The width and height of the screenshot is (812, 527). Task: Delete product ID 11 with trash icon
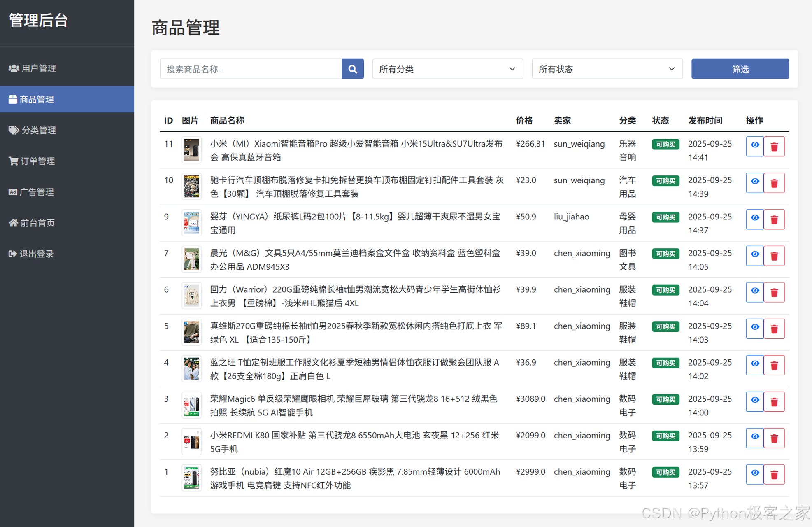774,147
